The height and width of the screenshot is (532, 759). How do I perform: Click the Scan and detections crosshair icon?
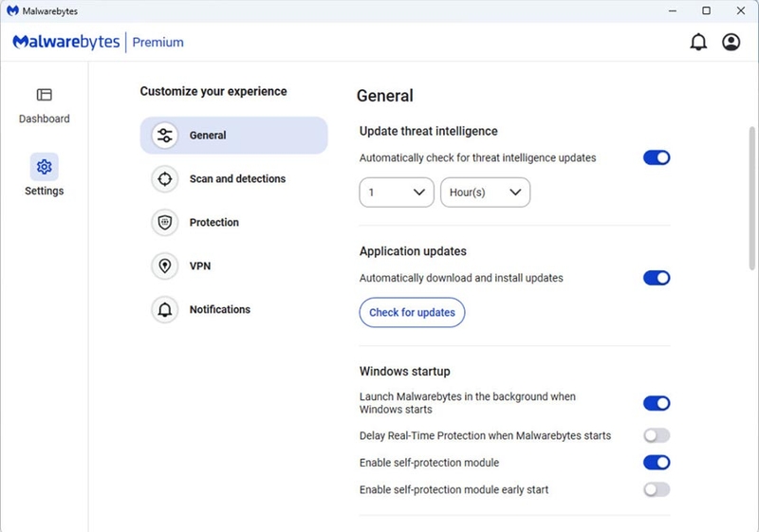[x=164, y=179]
